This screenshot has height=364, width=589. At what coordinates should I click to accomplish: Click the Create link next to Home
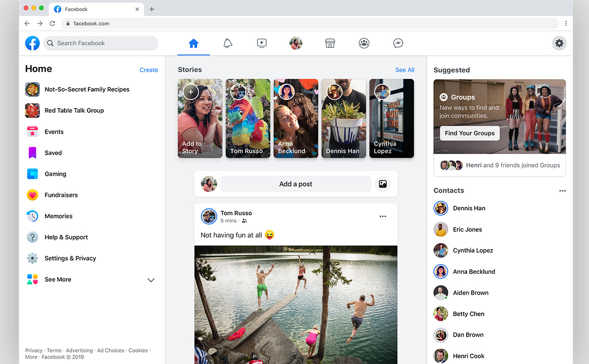point(149,70)
